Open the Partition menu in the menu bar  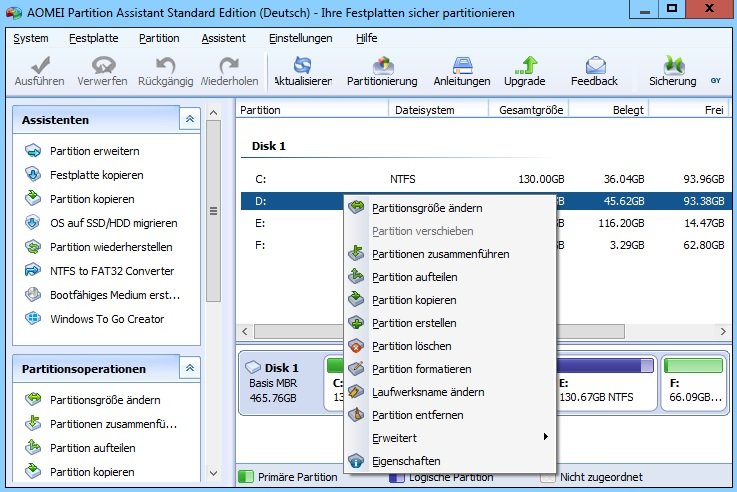(159, 38)
